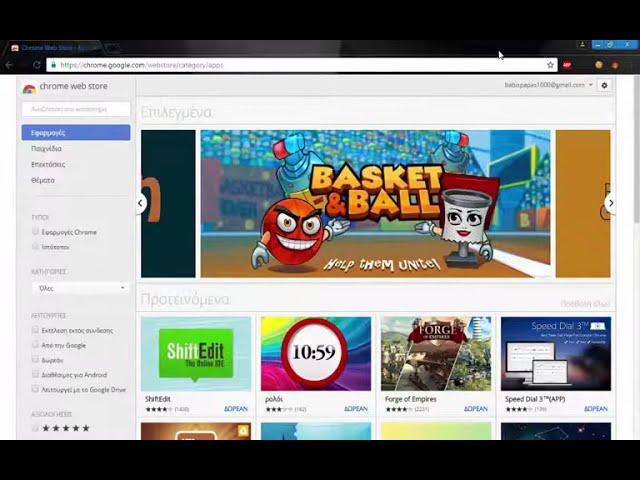Open the Basket & Ball featured banner

click(x=375, y=204)
